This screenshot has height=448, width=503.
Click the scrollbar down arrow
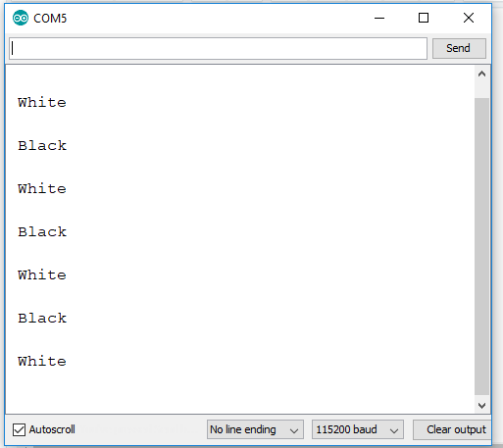(481, 406)
